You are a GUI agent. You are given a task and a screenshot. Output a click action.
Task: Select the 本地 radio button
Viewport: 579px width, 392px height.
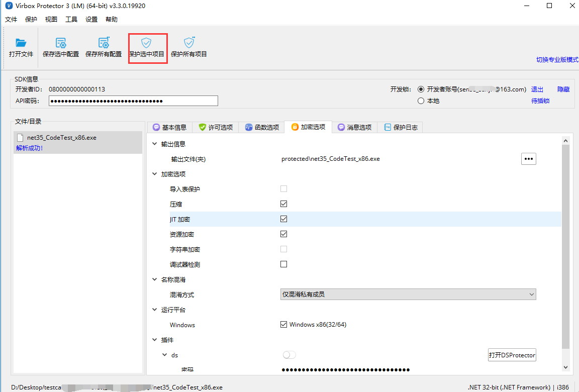pyautogui.click(x=421, y=101)
